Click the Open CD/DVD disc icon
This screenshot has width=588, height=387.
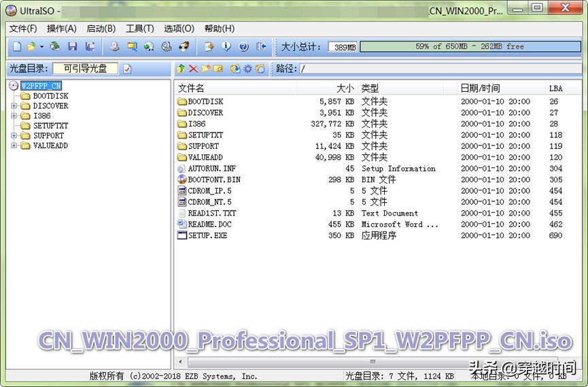(x=55, y=46)
